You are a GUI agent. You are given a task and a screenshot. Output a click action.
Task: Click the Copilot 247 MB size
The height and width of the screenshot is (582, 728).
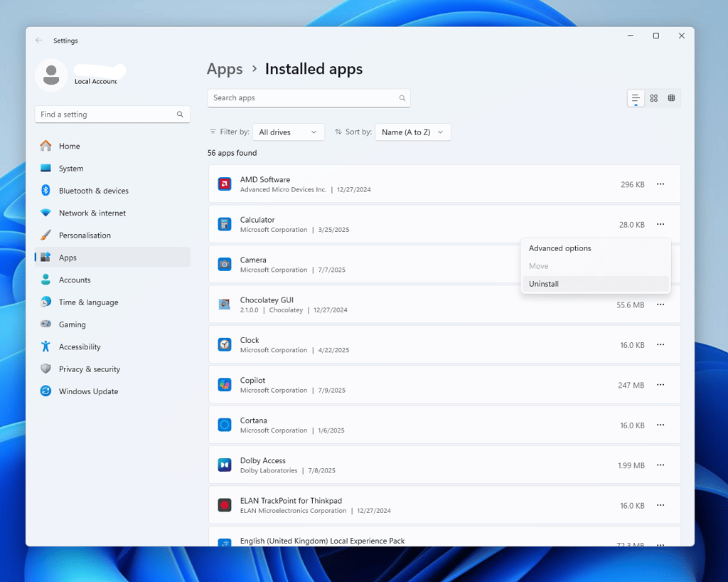point(631,385)
